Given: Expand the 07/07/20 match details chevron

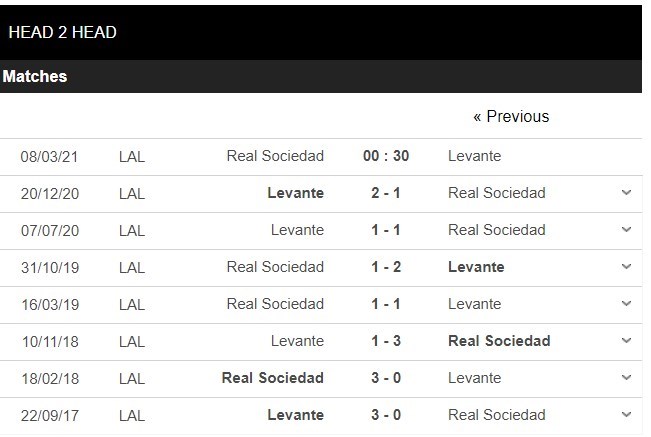Looking at the screenshot, I should coord(626,230).
